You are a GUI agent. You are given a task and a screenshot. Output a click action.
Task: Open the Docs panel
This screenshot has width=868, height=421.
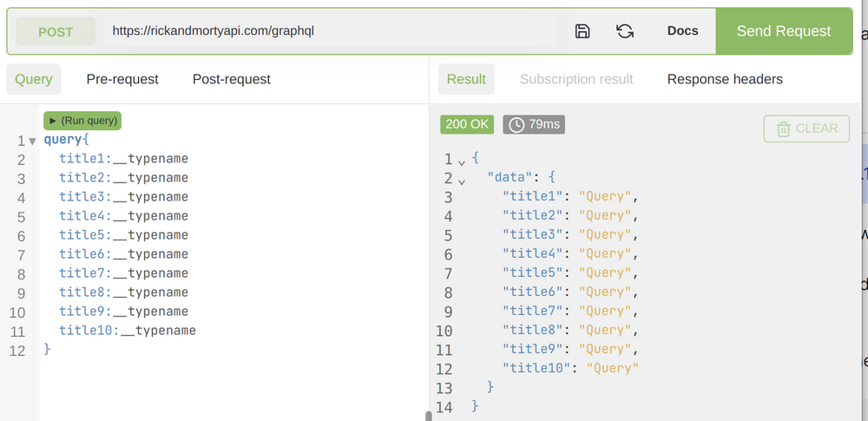click(x=682, y=31)
